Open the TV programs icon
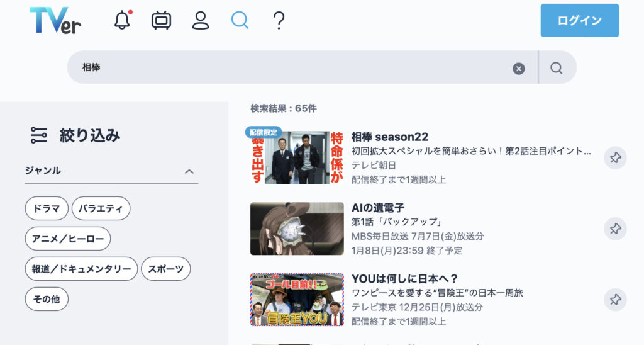This screenshot has height=345, width=644. point(161,21)
